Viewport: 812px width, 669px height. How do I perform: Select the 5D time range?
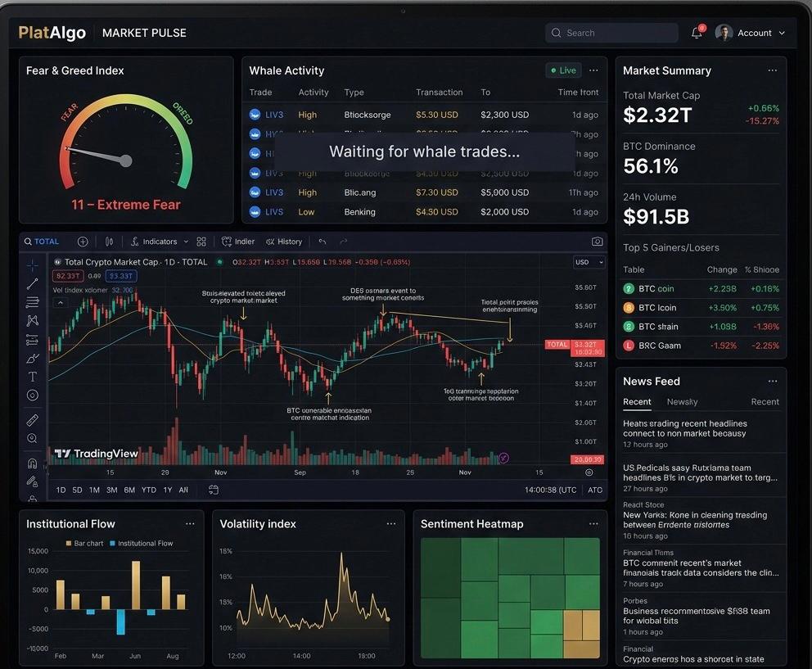pos(77,490)
